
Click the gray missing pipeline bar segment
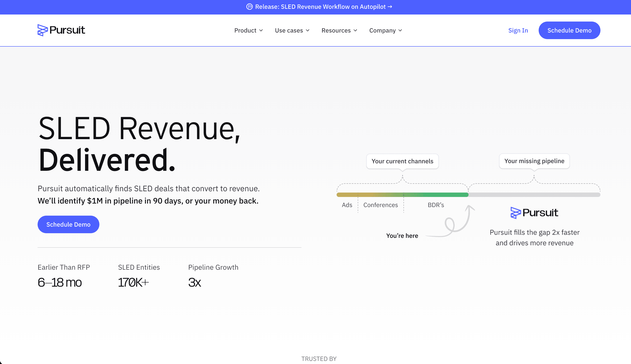534,195
